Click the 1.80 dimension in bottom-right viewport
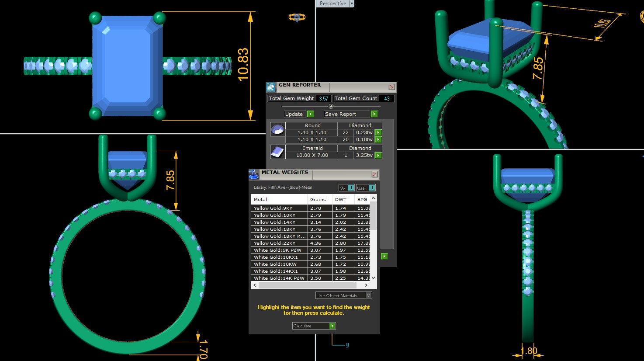Viewport: 644px width, 361px height. click(x=529, y=351)
